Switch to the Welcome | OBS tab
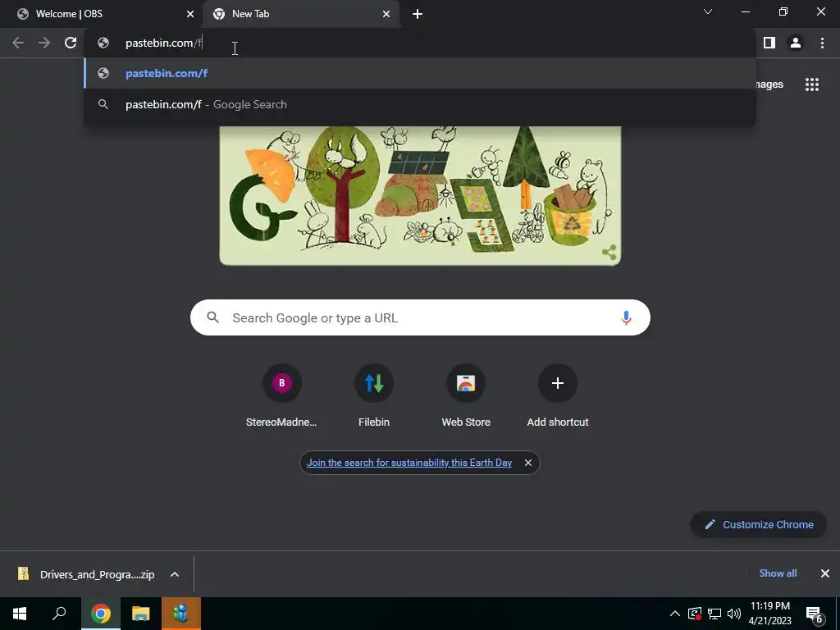 pos(101,14)
